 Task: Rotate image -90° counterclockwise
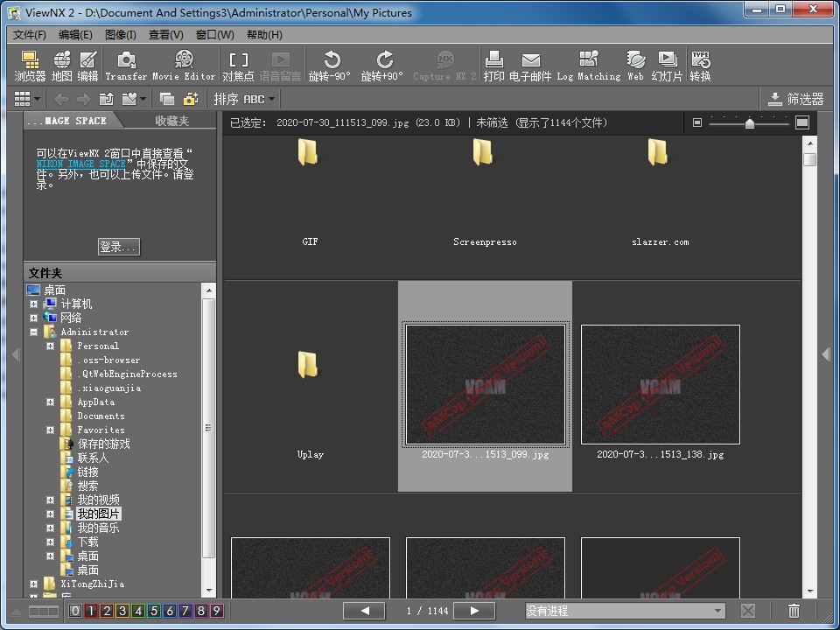(330, 66)
